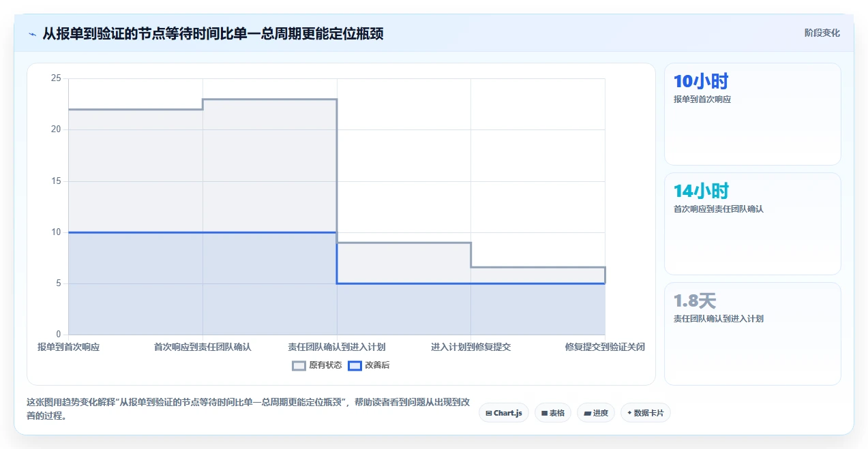Click the 进入计划到修复提交 x-axis label

tap(471, 347)
